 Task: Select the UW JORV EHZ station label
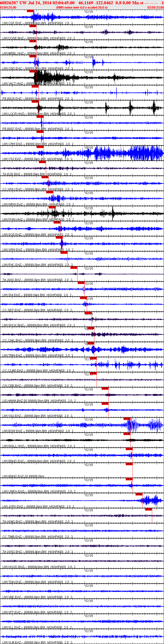pos(38,507)
